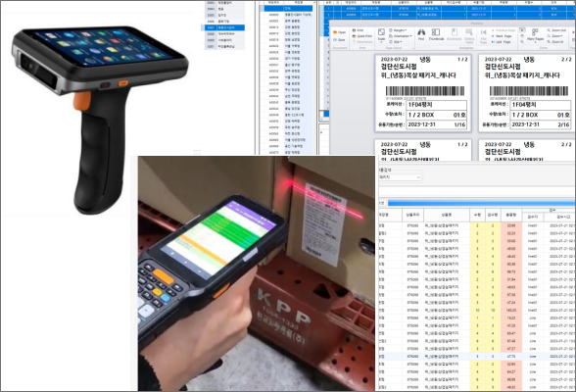Click the Editing Fields button
576x392 pixels.
pyautogui.click(x=469, y=36)
